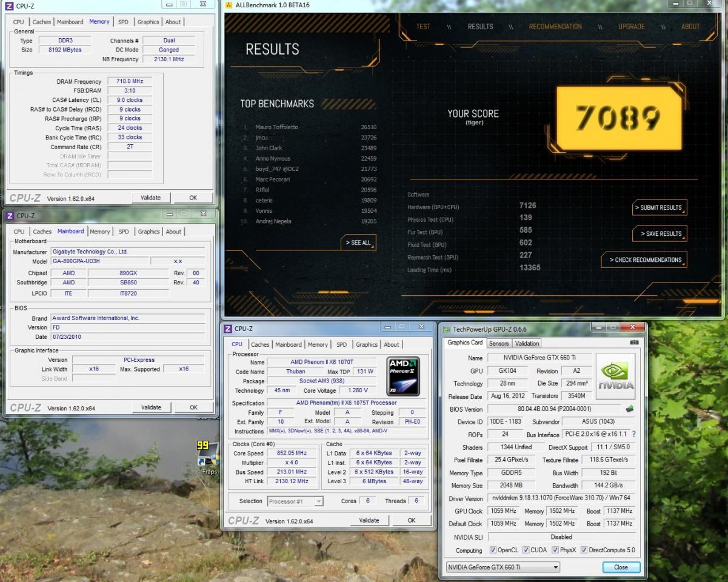Click the CHECK RECOMMENDATIONS button
Viewport: 728px width, 582px height.
click(644, 259)
